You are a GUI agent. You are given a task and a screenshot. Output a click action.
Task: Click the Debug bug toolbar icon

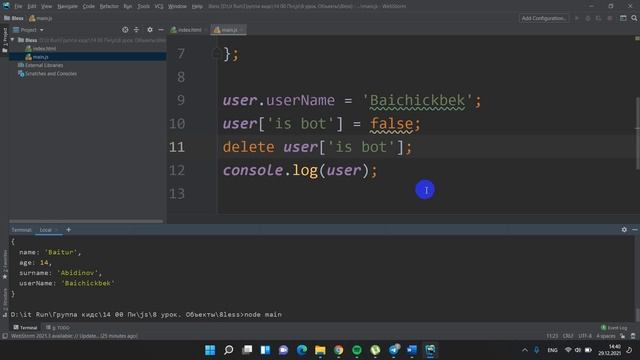(x=588, y=18)
